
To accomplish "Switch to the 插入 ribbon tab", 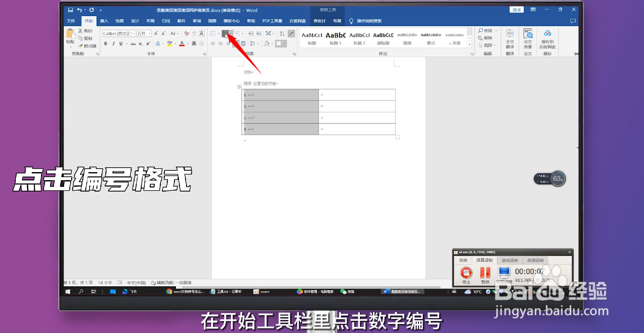I will [x=104, y=20].
